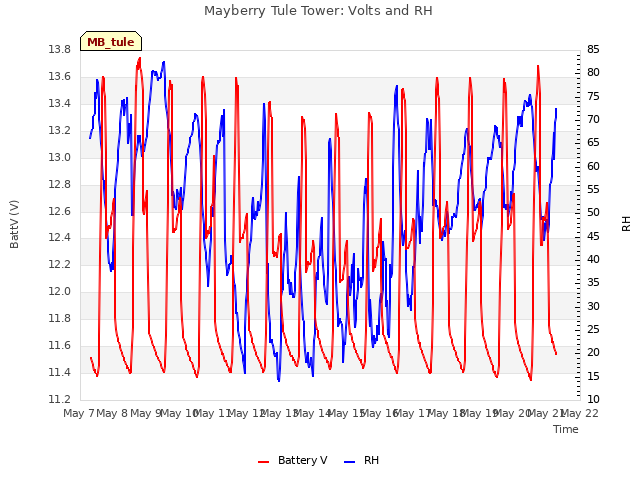The image size is (640, 480).
Task: Click the 13.8 tick on BattV axis
Action: click(x=59, y=49)
